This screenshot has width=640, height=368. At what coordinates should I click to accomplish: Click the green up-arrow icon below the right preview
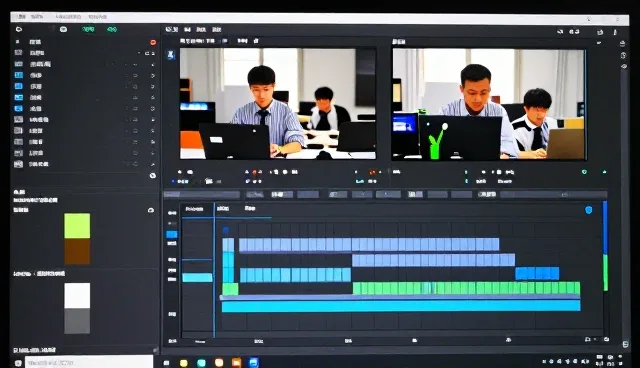click(604, 172)
